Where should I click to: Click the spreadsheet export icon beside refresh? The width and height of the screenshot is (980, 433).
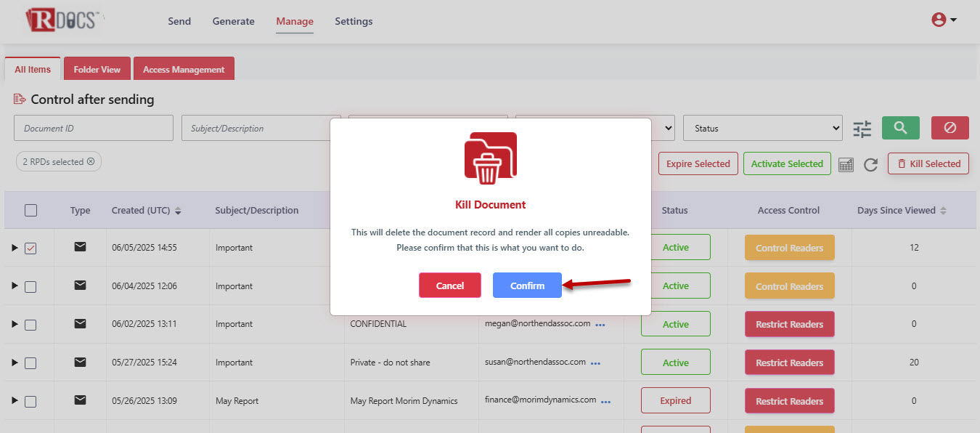[846, 165]
